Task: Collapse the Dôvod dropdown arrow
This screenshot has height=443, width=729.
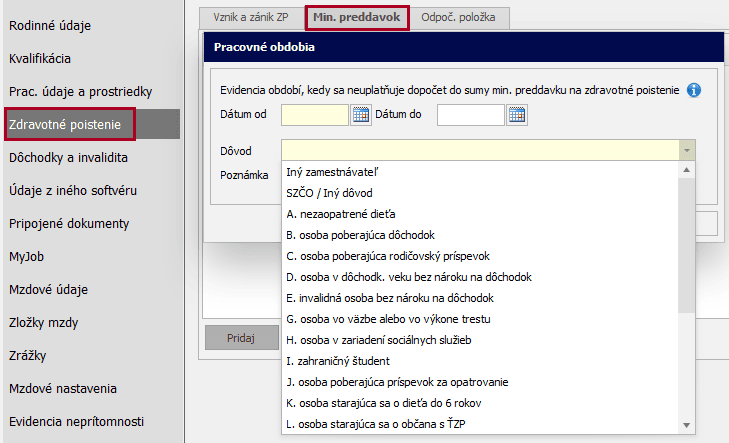Action: pyautogui.click(x=686, y=151)
